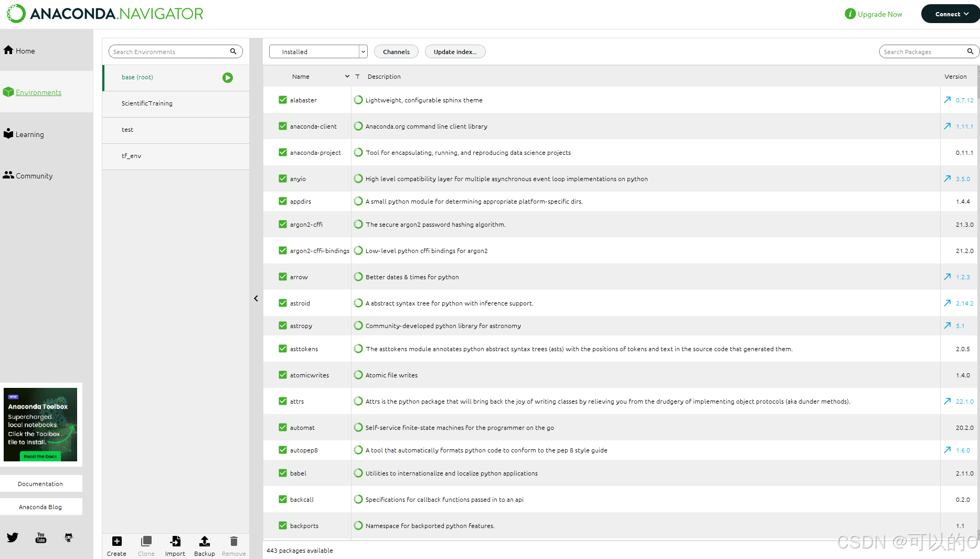Select the test environment

click(176, 130)
